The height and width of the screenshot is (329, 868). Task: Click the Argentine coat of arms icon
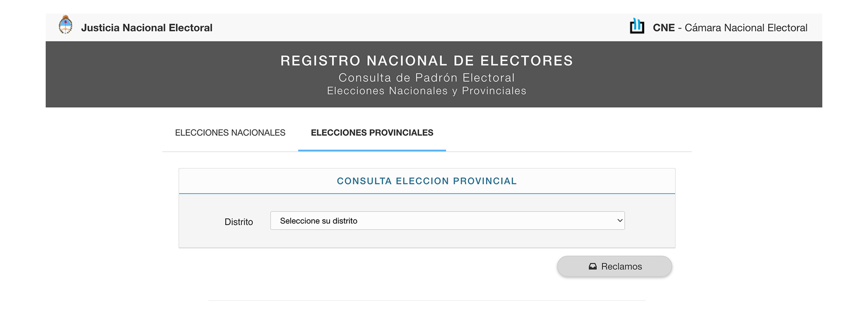(66, 25)
